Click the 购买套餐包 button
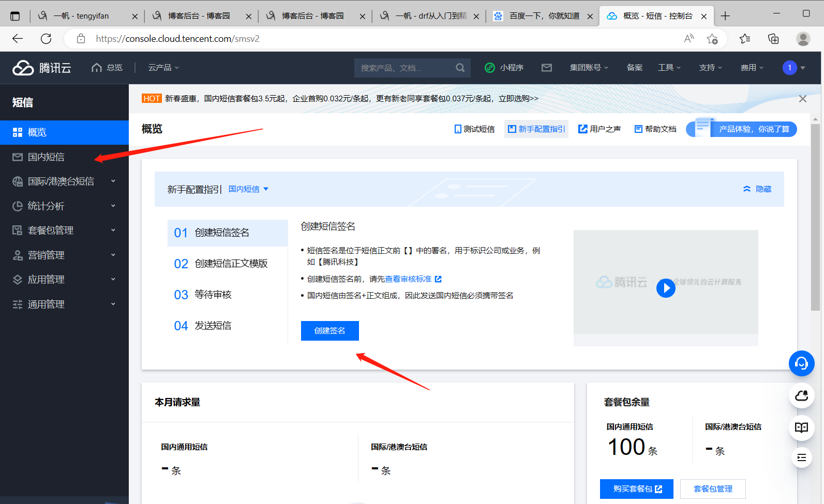Viewport: 824px width, 504px height. [x=637, y=489]
